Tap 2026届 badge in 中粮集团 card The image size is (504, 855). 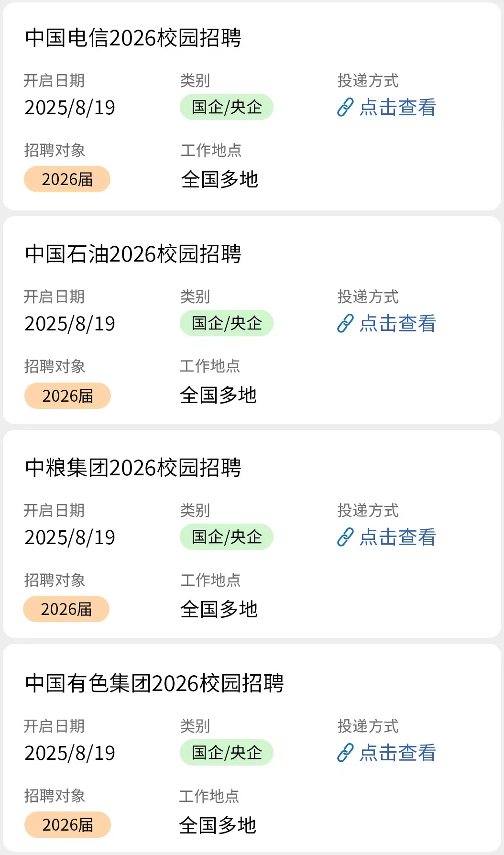pyautogui.click(x=66, y=609)
